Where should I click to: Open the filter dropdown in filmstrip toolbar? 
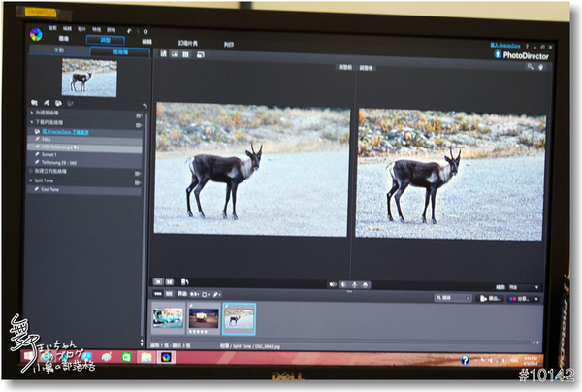coord(182,294)
